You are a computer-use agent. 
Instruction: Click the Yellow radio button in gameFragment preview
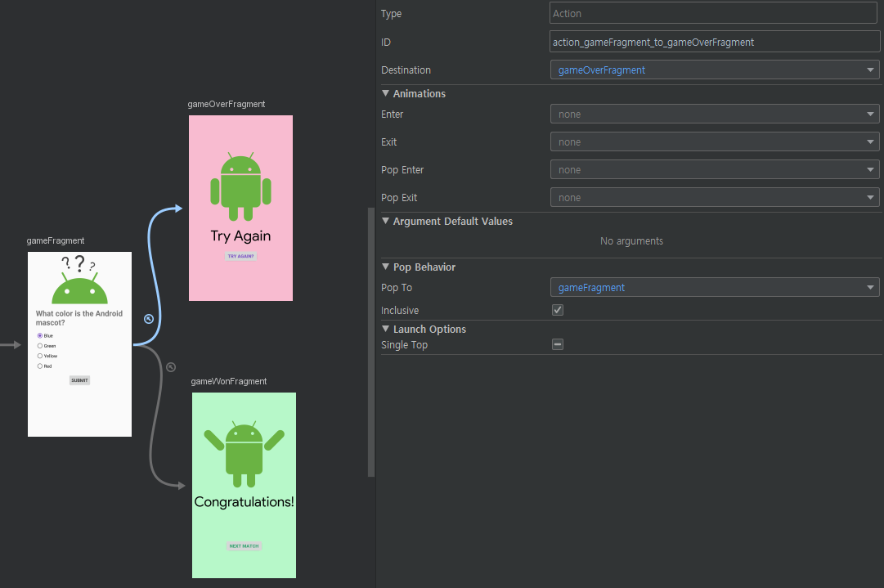click(40, 356)
